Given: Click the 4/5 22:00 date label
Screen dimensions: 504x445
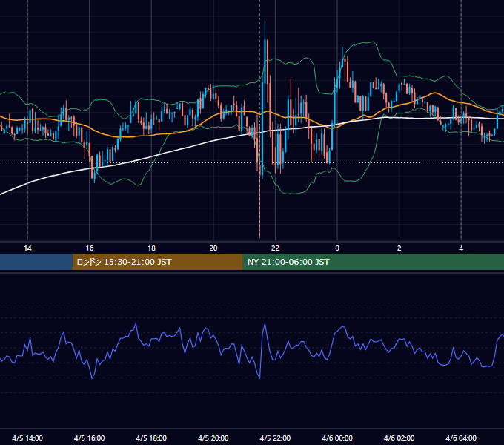Looking at the screenshot, I should [275, 438].
